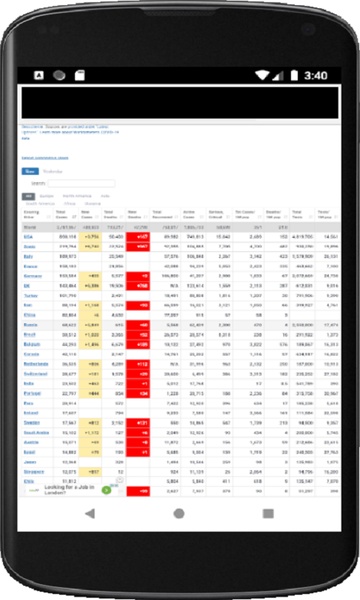360x600 pixels.
Task: Tap red New Deaths cell for UK
Action: (138, 286)
